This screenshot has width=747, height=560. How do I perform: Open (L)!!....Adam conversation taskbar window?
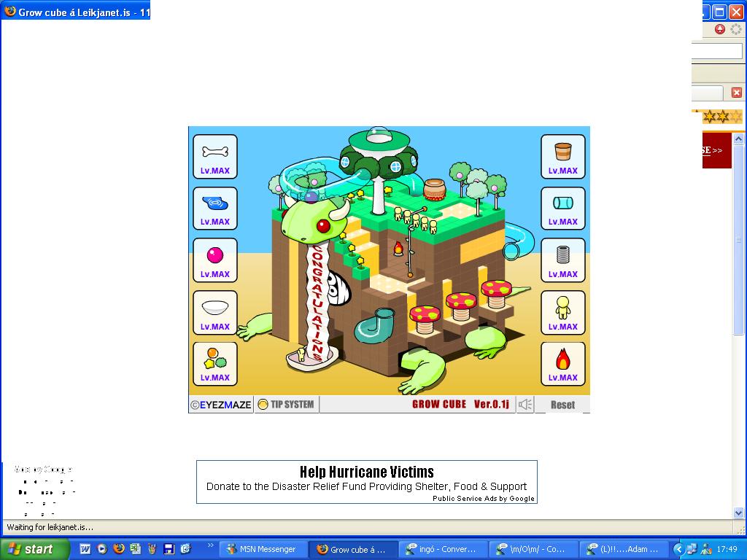pos(624,549)
